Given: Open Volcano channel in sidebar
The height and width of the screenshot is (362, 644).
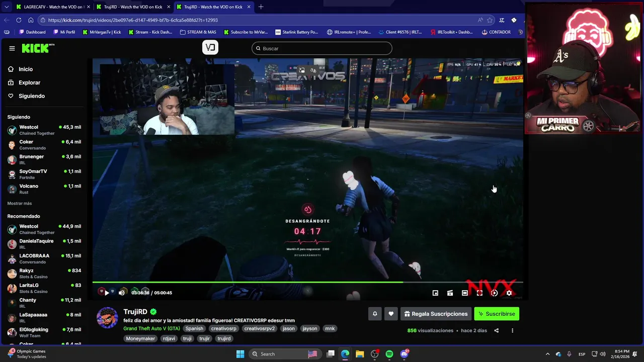Looking at the screenshot, I should (44, 189).
